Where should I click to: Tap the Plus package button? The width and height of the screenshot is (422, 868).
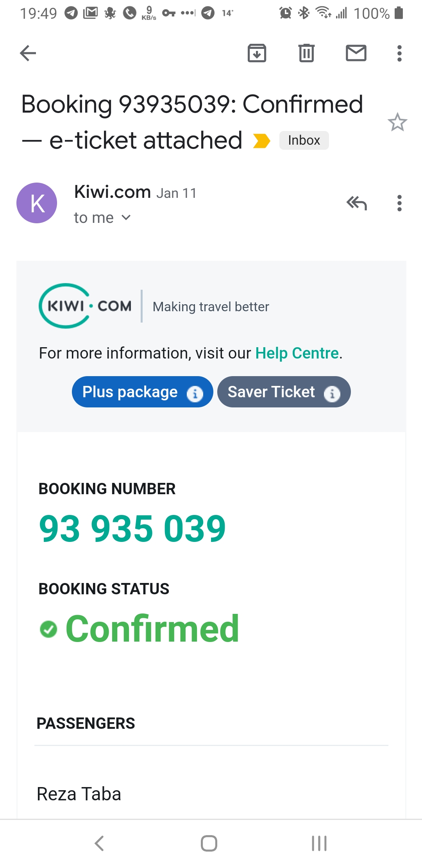(130, 392)
